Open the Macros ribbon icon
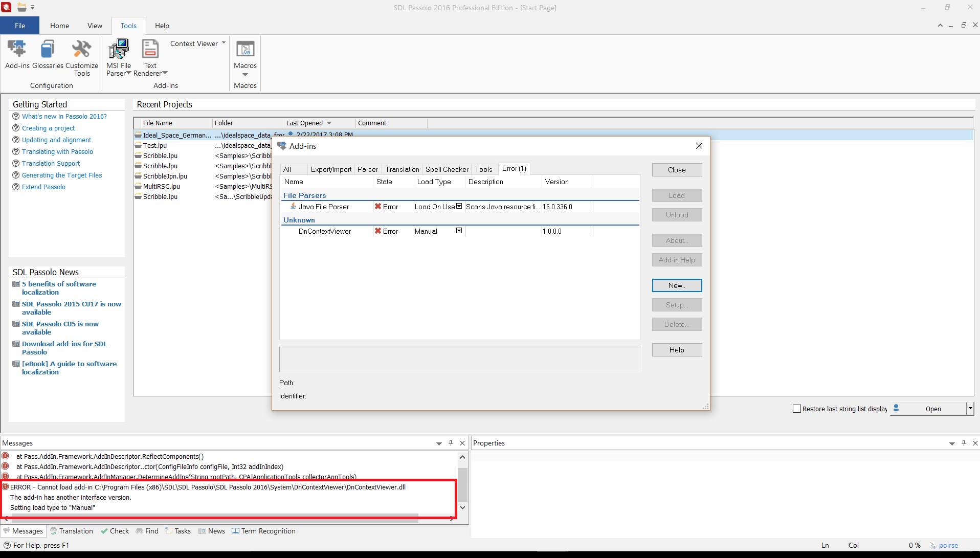The height and width of the screenshot is (558, 980). coord(245,49)
